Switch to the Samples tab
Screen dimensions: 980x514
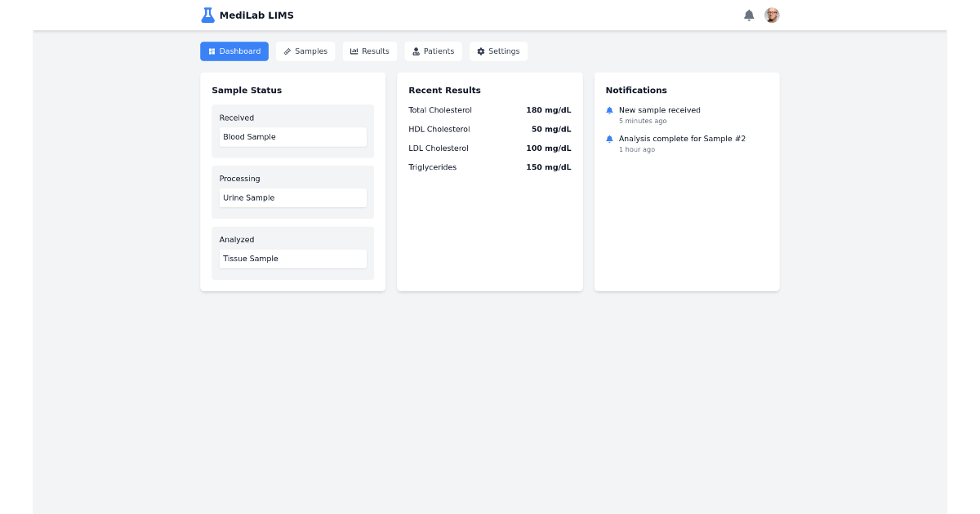pyautogui.click(x=305, y=51)
